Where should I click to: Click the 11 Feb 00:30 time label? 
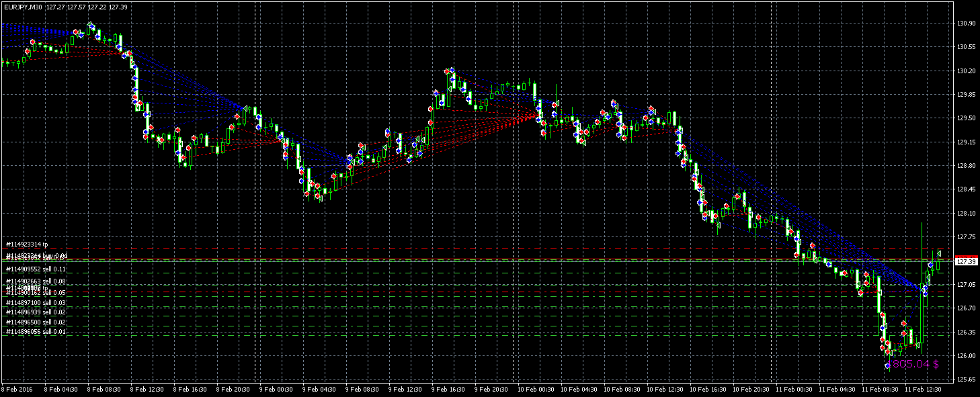coord(795,389)
